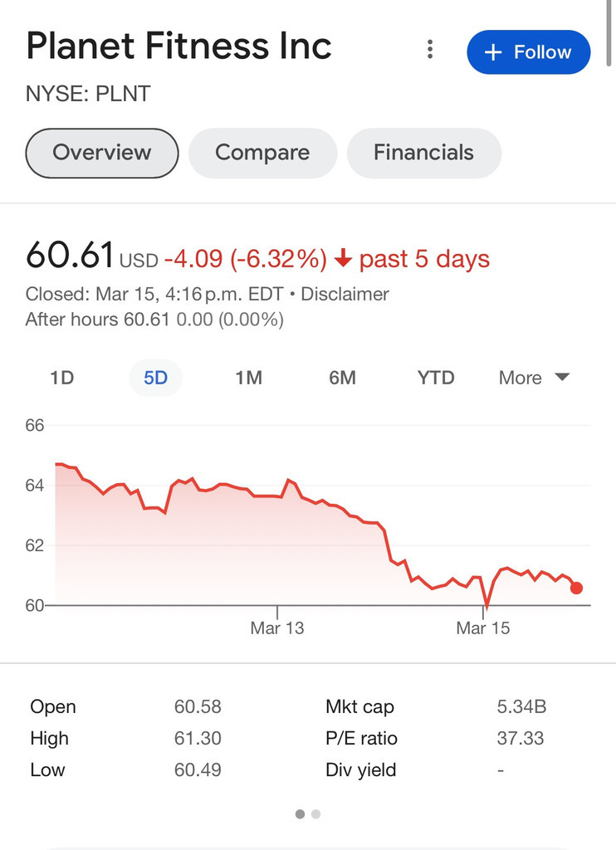Click the red endpoint dot on the chart
Image resolution: width=616 pixels, height=850 pixels.
tap(576, 588)
